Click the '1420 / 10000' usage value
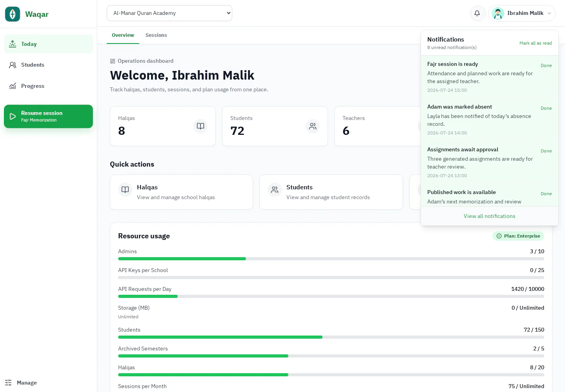565x392 pixels. pyautogui.click(x=528, y=289)
